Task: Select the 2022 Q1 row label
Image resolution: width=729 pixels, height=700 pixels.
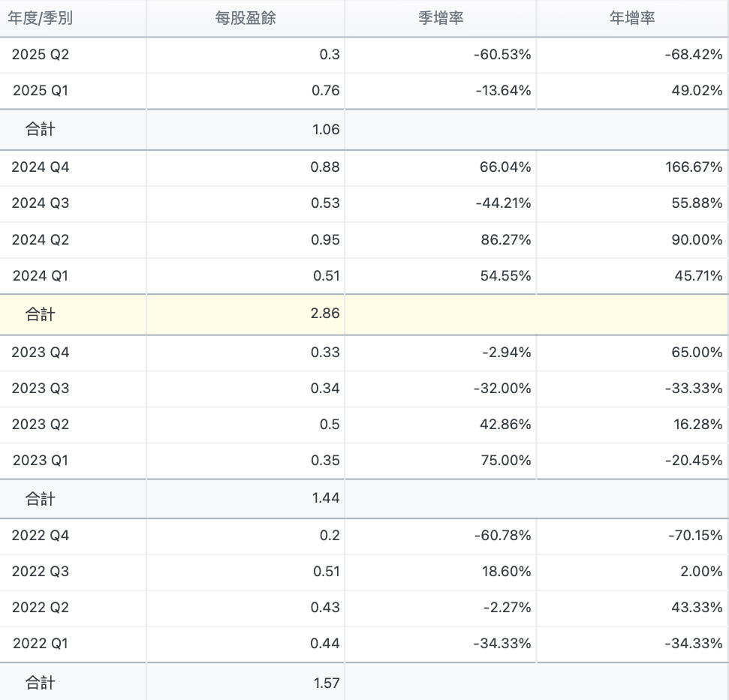Action: [41, 643]
